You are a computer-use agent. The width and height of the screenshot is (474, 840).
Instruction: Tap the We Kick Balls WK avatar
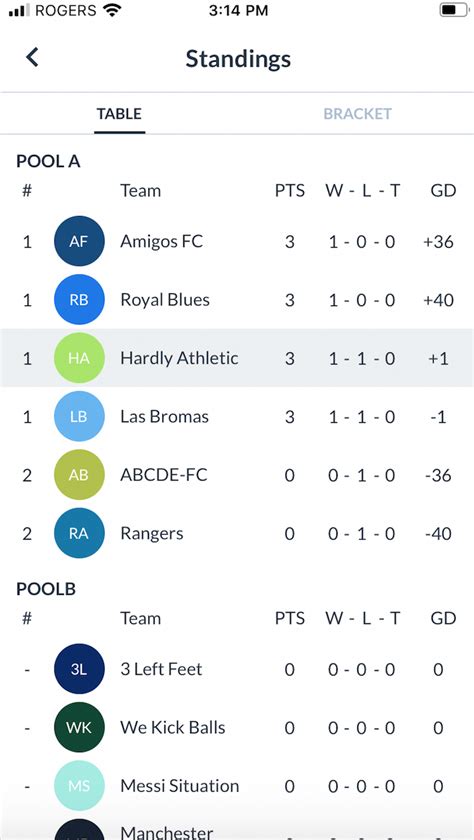coord(79,727)
